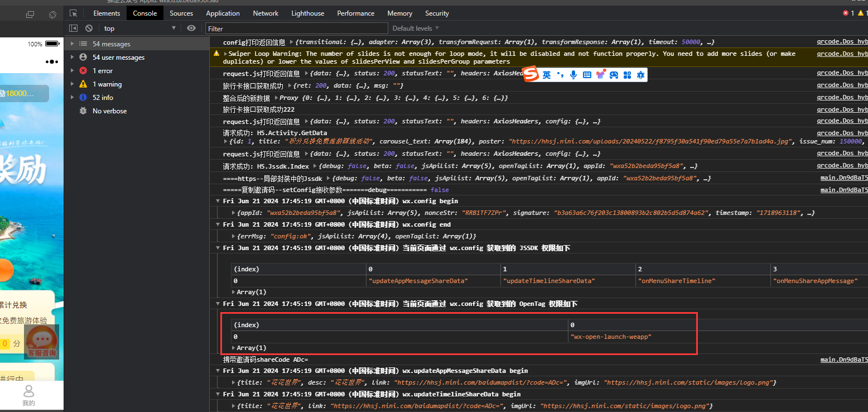Select the 1 error filter entry

point(102,71)
